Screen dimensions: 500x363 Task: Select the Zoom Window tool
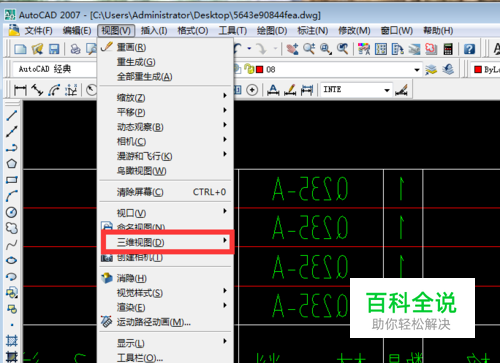pos(326,49)
